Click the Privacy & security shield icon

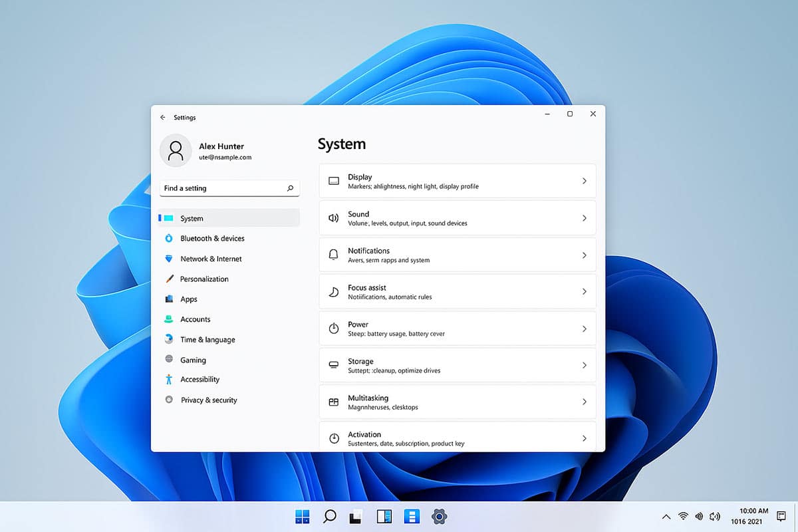168,400
